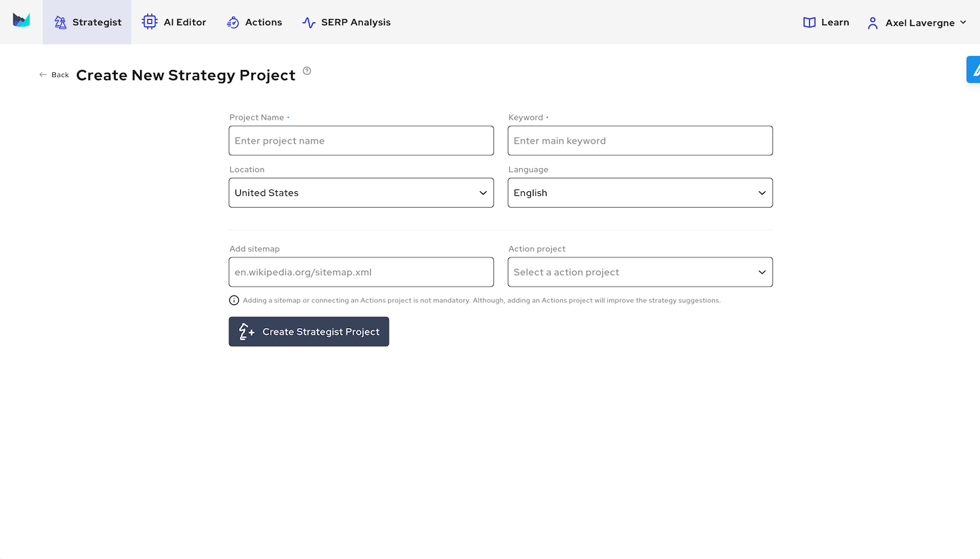Open the Location dropdown showing United States

click(361, 193)
